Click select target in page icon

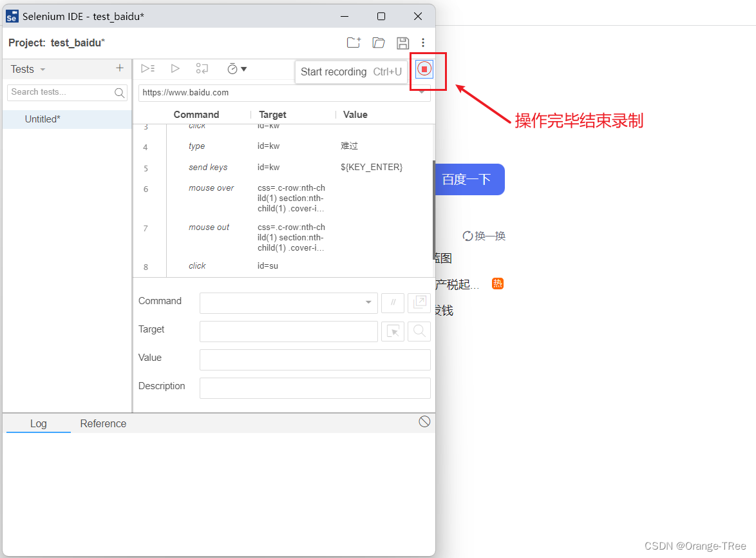pos(392,331)
